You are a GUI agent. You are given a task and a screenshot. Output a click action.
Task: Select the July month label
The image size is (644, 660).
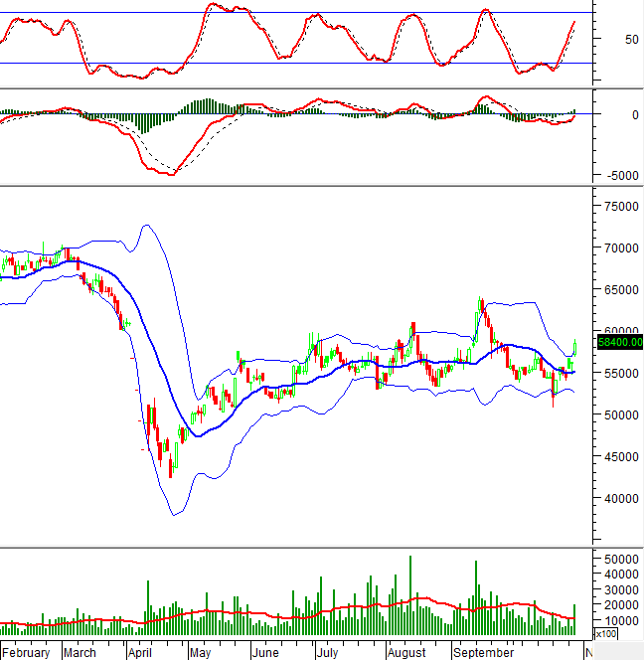coord(327,653)
